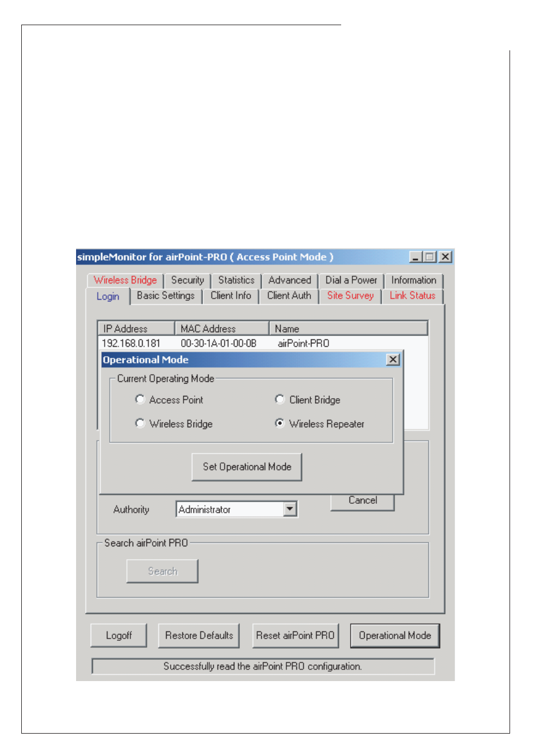Screen dimensions: 533x756
Task: Open the Dial a Power tab
Action: tap(351, 280)
